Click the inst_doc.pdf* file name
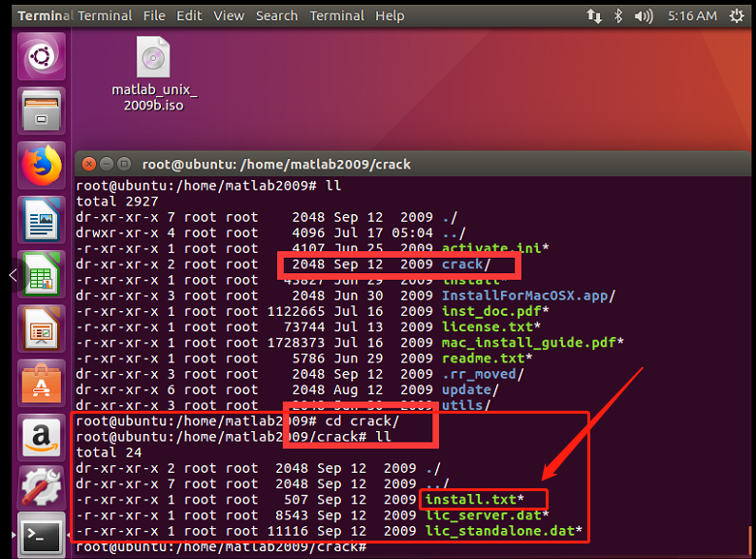This screenshot has height=559, width=756. pos(495,311)
